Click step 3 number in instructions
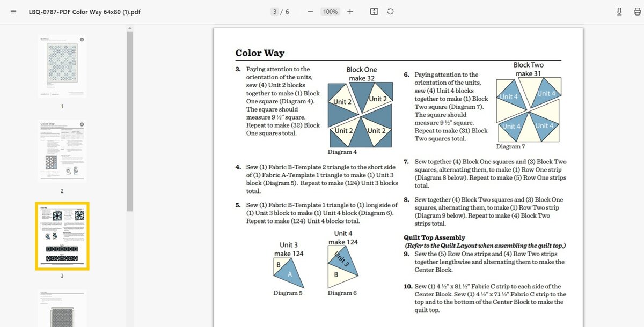Viewport: 644px width, 327px height. (x=238, y=69)
